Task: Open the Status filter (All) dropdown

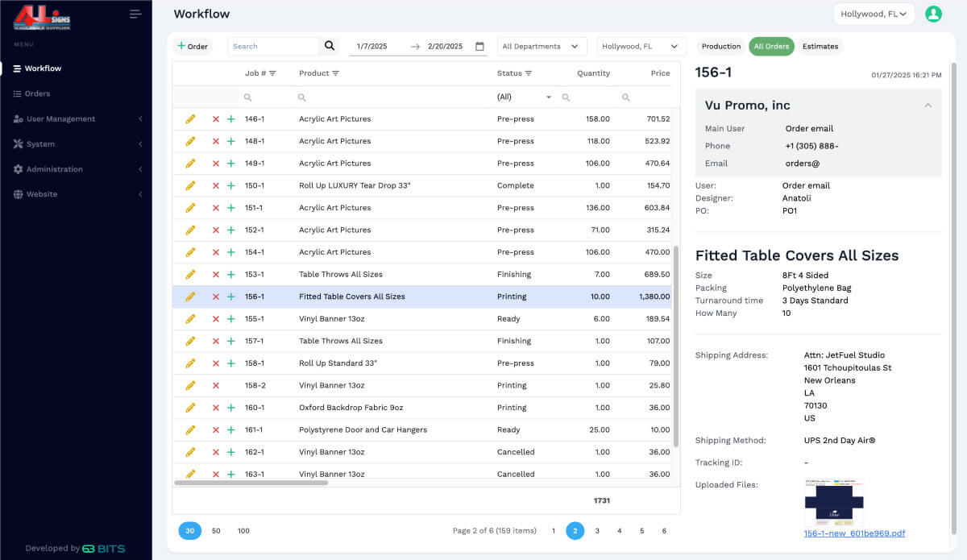Action: (525, 97)
